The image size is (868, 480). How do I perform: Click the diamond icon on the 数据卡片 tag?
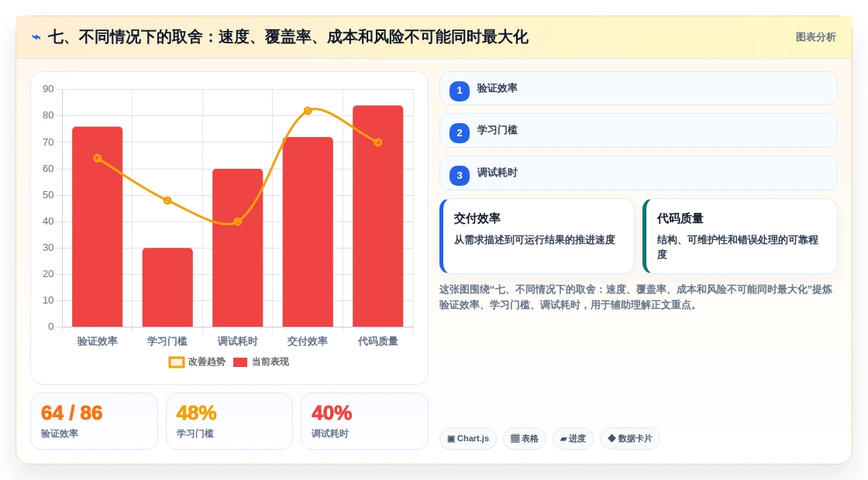point(611,438)
